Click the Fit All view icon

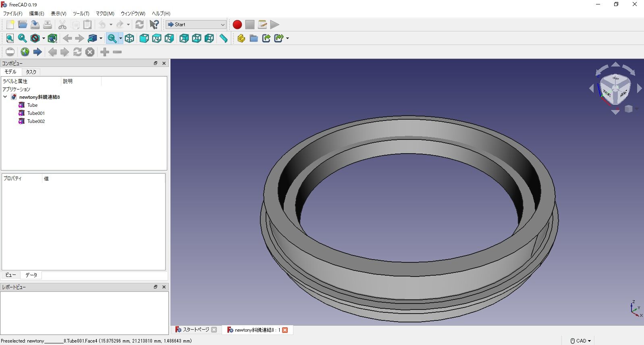point(10,38)
